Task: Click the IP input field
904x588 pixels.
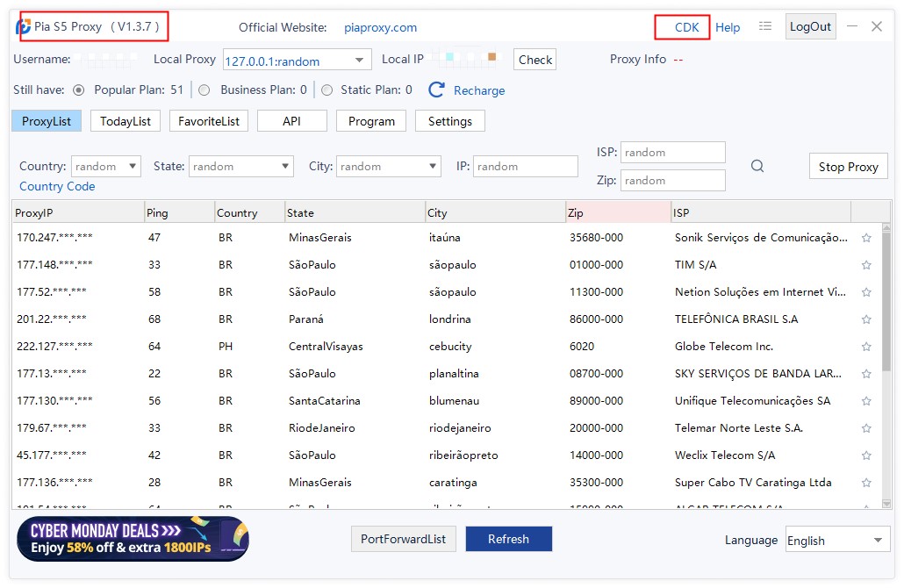Action: [525, 166]
